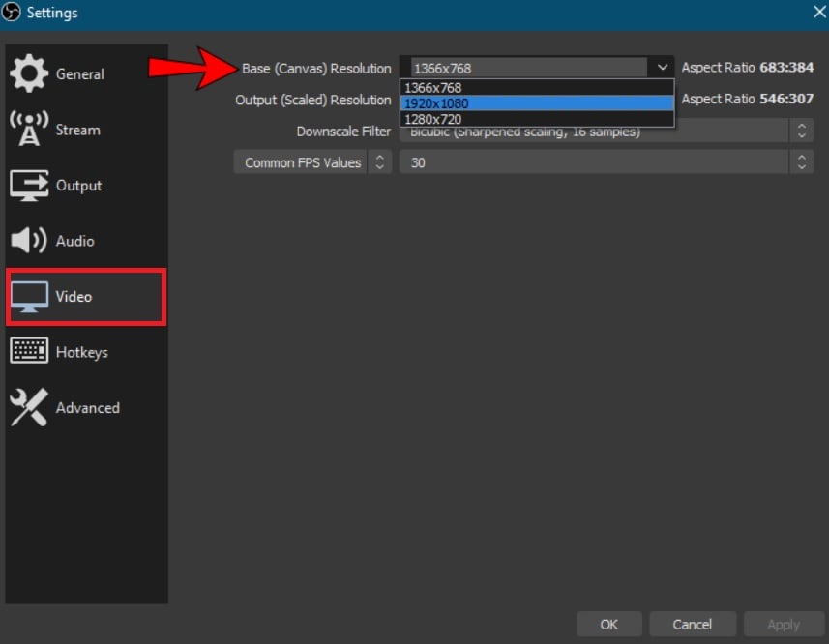
Task: Increase the FPS value with the up stepper
Action: click(802, 158)
